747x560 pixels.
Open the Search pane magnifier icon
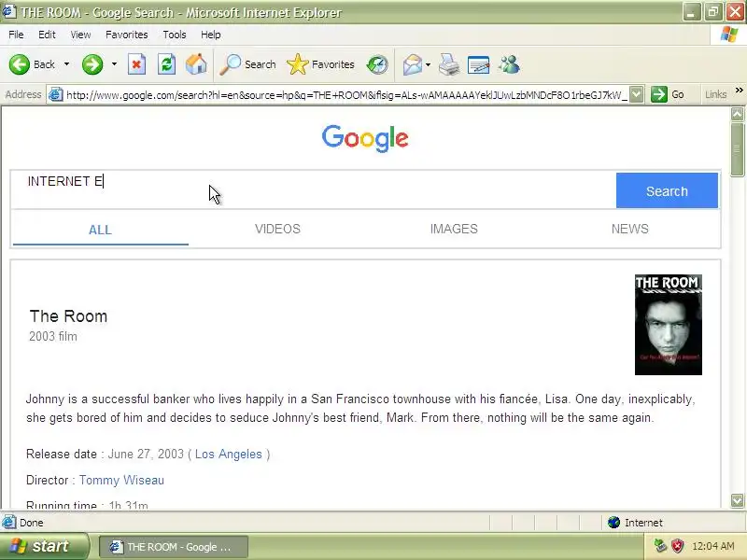coord(231,64)
